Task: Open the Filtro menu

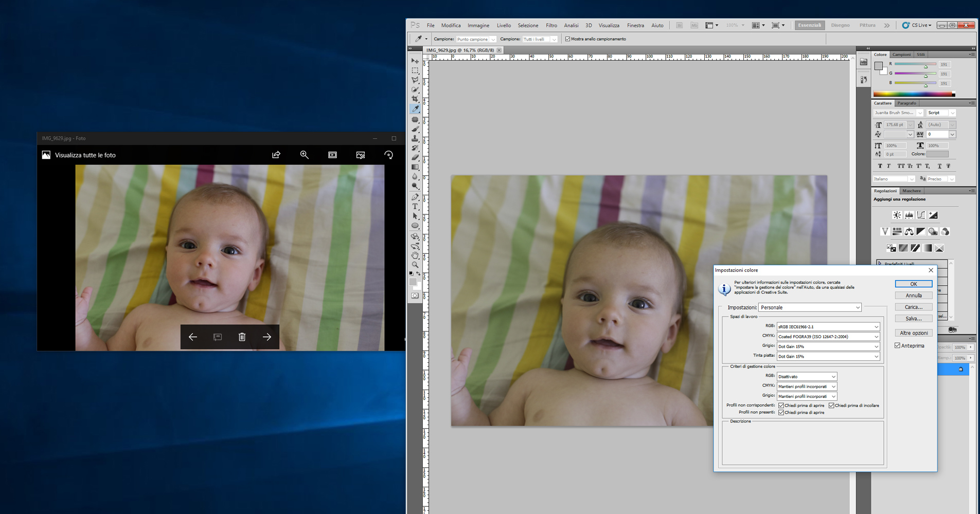Action: [551, 25]
